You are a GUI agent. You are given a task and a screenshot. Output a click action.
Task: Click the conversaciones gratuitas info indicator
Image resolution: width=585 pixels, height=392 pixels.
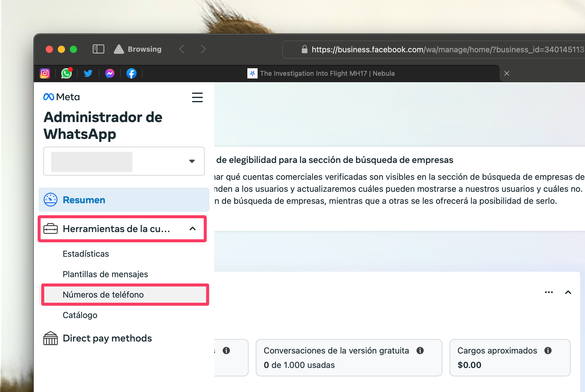coord(420,350)
